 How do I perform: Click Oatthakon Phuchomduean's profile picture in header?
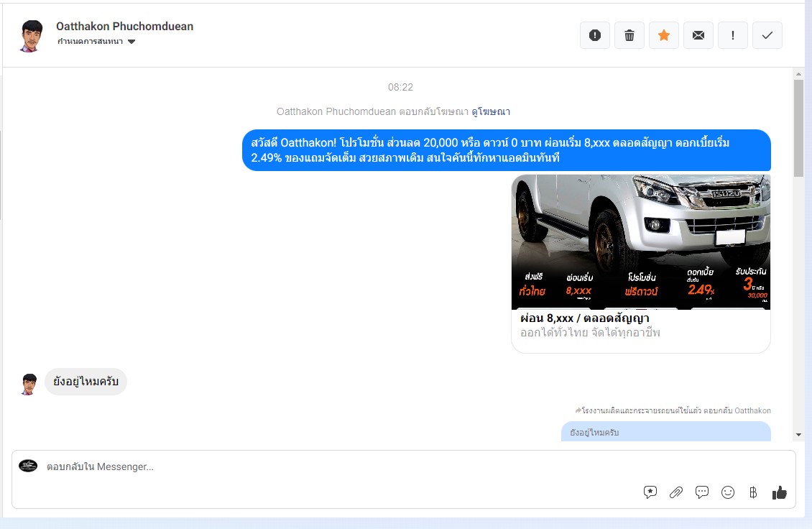[x=31, y=35]
